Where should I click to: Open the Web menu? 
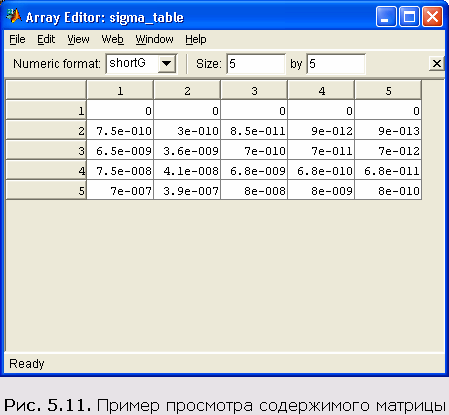tap(113, 39)
